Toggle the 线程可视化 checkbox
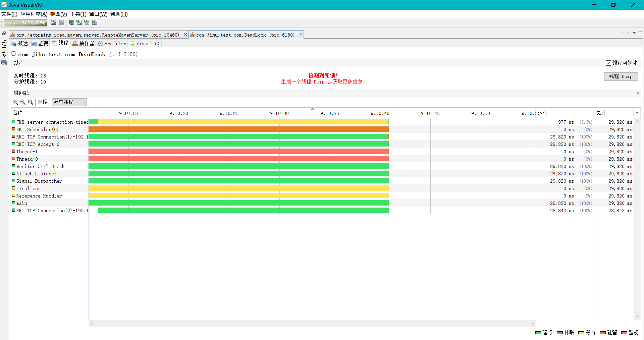The image size is (644, 340). [x=608, y=63]
